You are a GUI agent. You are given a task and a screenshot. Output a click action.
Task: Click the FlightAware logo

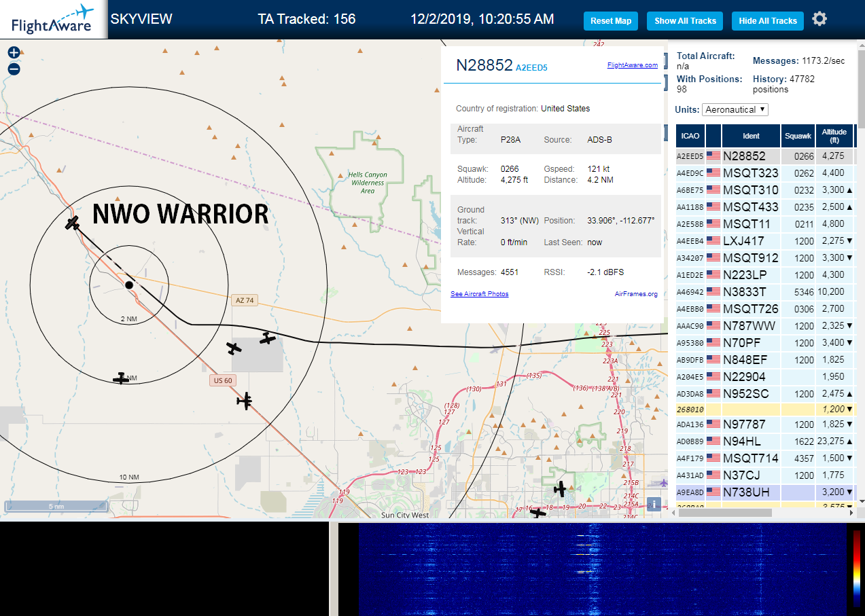pyautogui.click(x=53, y=19)
